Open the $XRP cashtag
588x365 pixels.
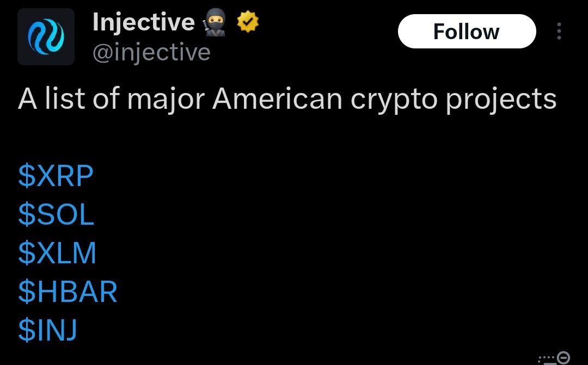56,176
